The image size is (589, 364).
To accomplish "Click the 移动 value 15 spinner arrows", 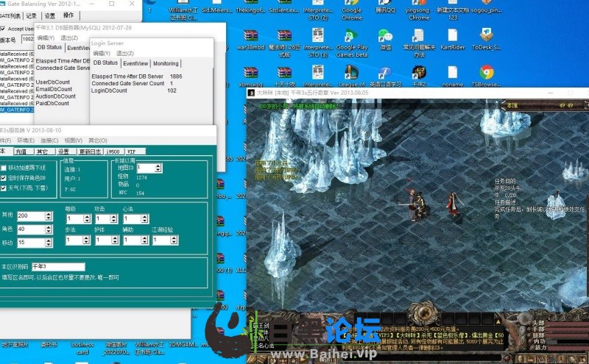I will [49, 243].
